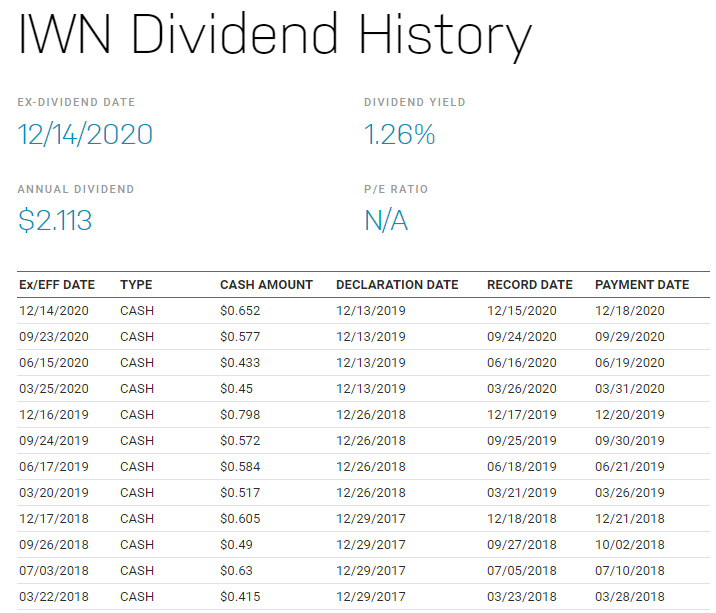716x613 pixels.
Task: Click the IWN Dividend History heading
Action: [x=275, y=36]
